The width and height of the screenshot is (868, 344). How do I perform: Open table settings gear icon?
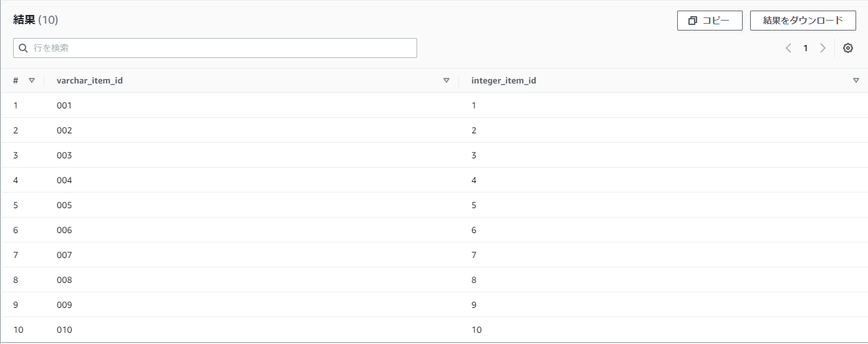click(848, 48)
